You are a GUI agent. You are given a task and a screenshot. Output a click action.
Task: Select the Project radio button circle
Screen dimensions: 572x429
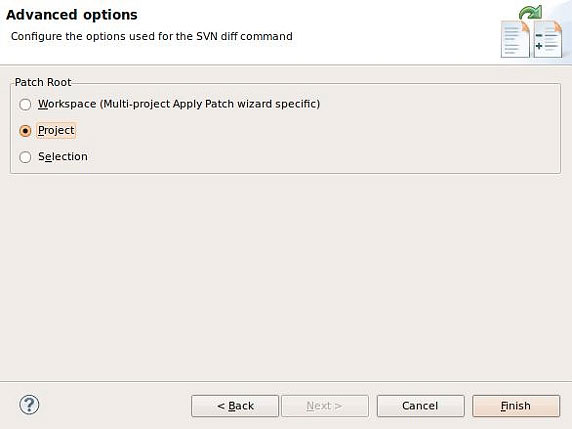[25, 131]
